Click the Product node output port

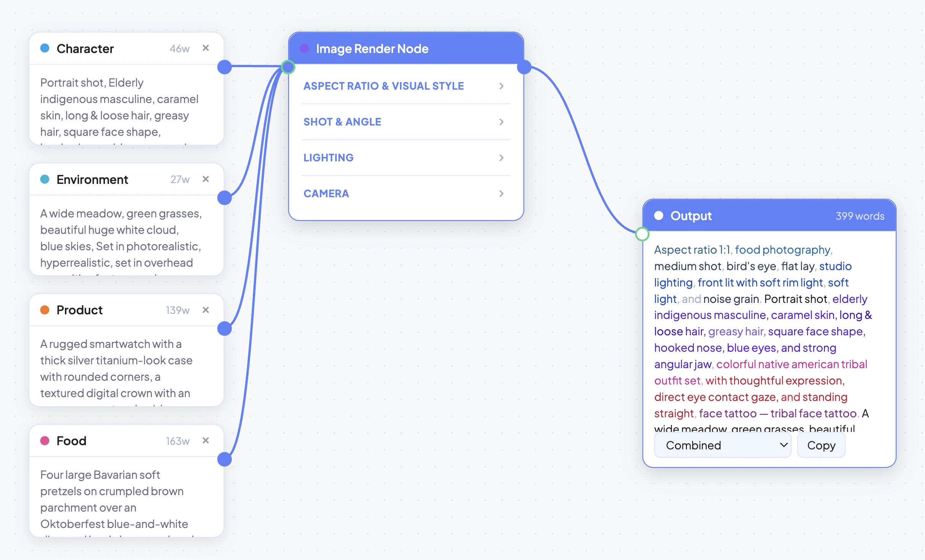click(224, 328)
